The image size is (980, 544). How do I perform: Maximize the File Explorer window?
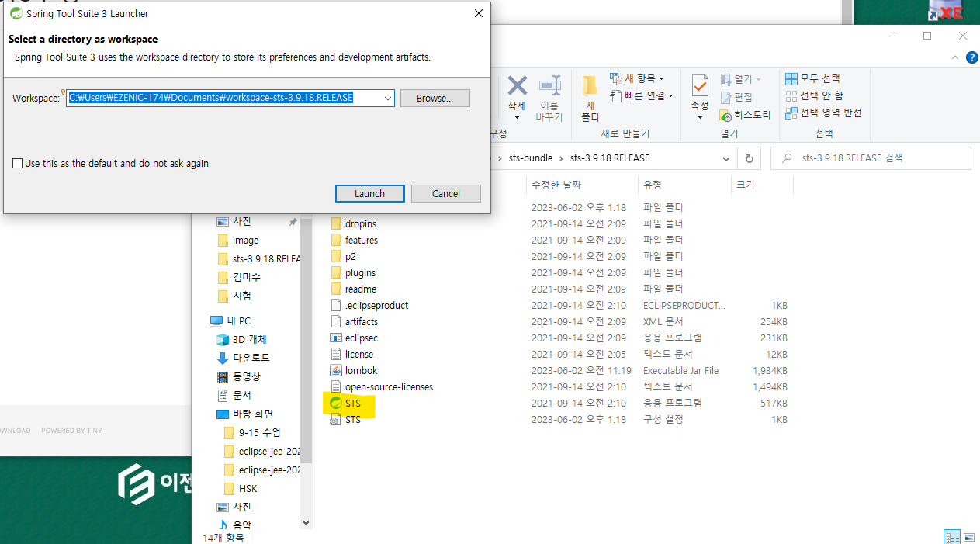point(927,36)
